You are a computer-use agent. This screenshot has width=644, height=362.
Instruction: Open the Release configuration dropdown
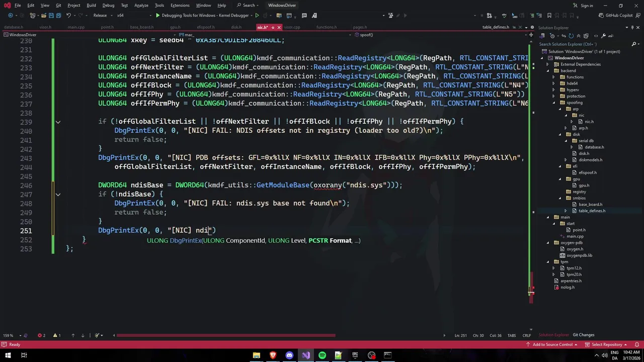103,16
